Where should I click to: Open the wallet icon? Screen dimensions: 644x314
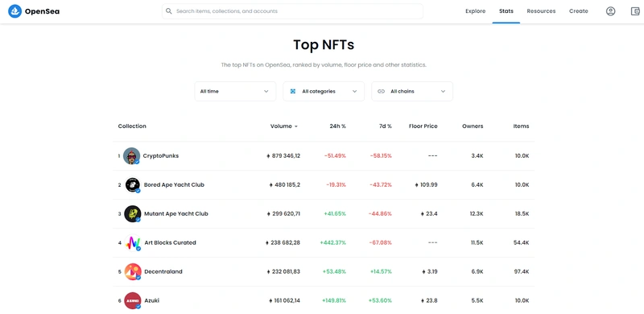point(635,11)
